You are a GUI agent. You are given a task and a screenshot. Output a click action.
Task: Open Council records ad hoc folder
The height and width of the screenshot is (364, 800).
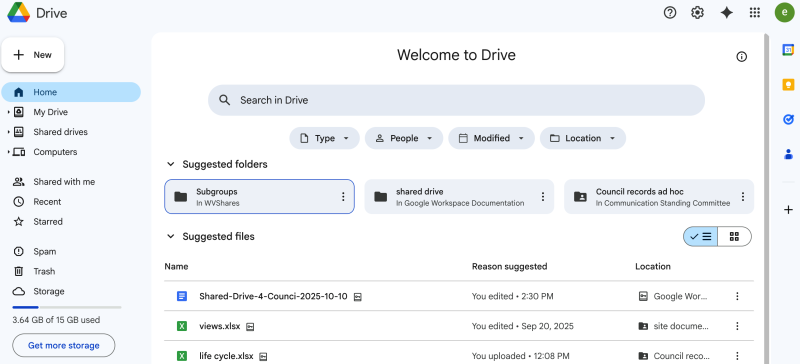[x=659, y=197]
